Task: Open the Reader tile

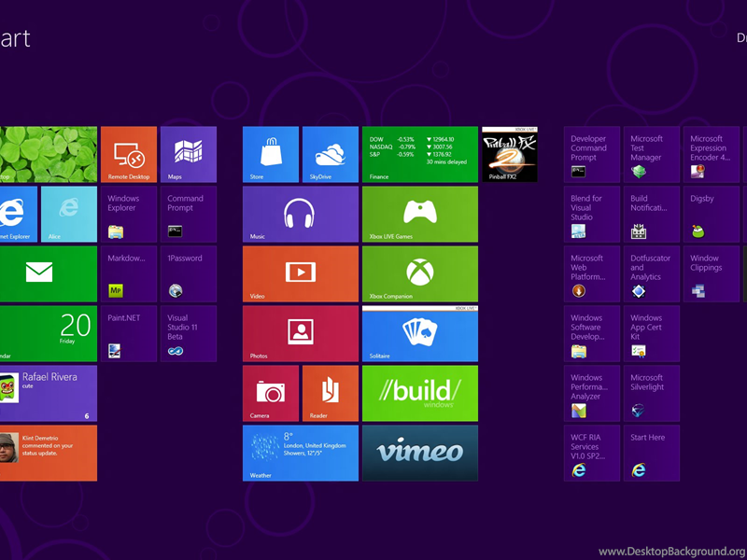Action: click(x=331, y=393)
